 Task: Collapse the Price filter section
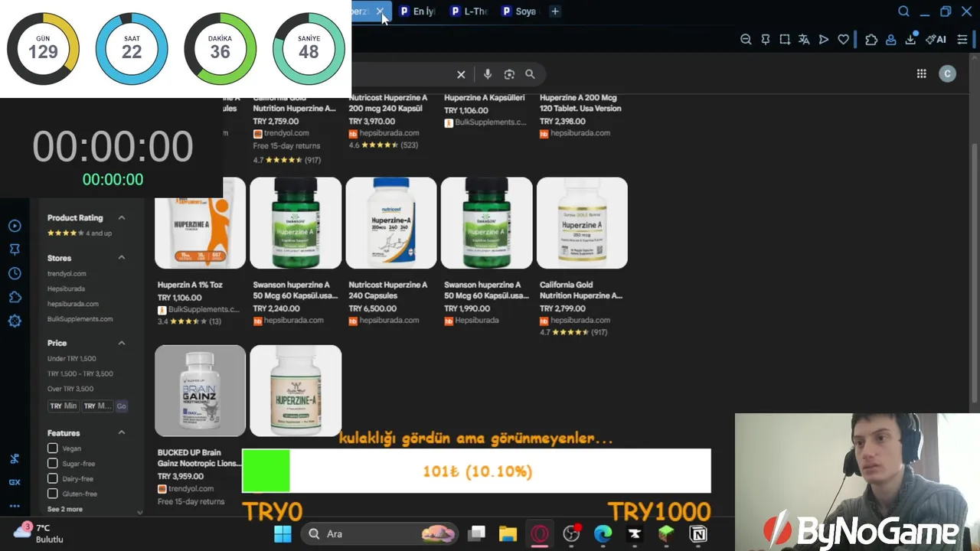tap(121, 343)
